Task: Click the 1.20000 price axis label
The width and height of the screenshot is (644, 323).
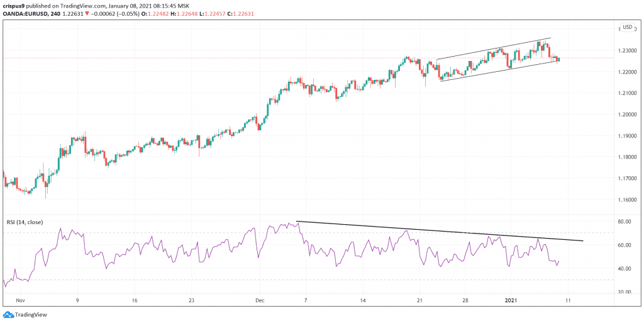Action: [628, 115]
